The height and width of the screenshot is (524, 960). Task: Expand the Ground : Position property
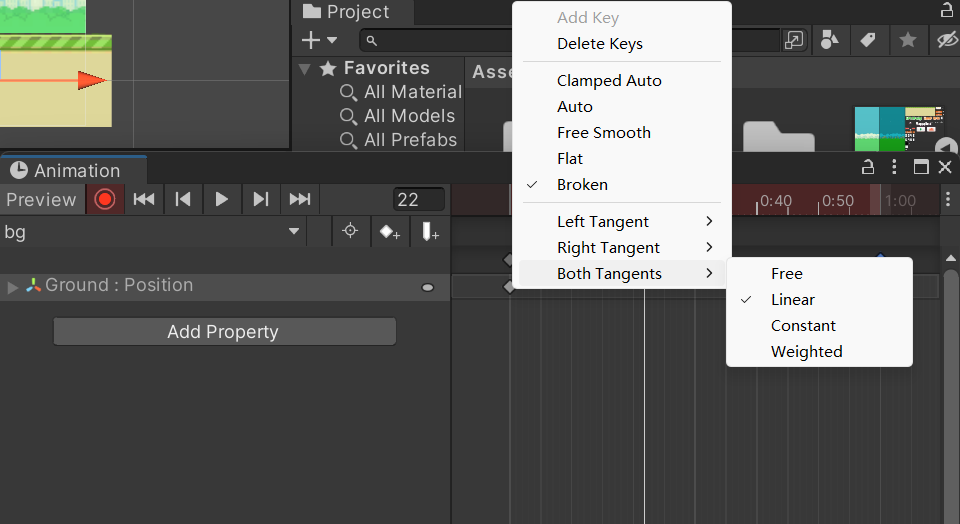(13, 287)
